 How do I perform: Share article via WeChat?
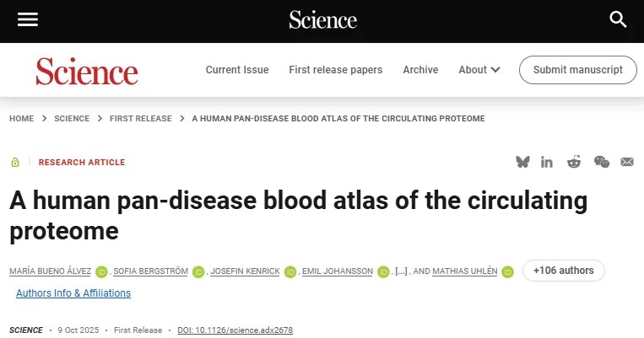click(x=601, y=162)
